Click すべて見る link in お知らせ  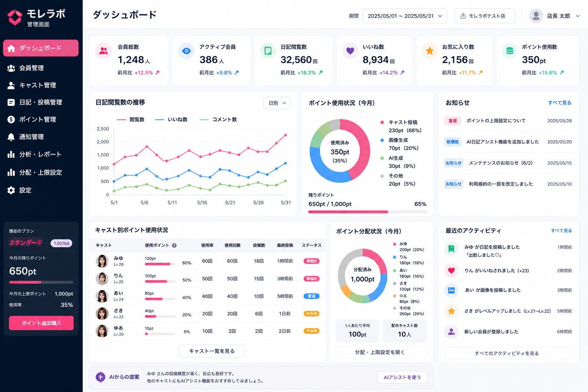560,103
